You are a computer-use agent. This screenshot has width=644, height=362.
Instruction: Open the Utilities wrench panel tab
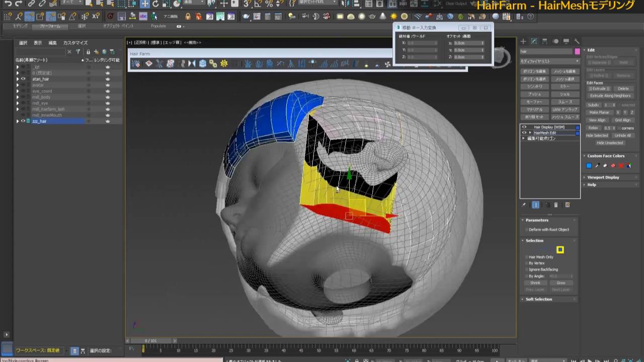point(577,41)
